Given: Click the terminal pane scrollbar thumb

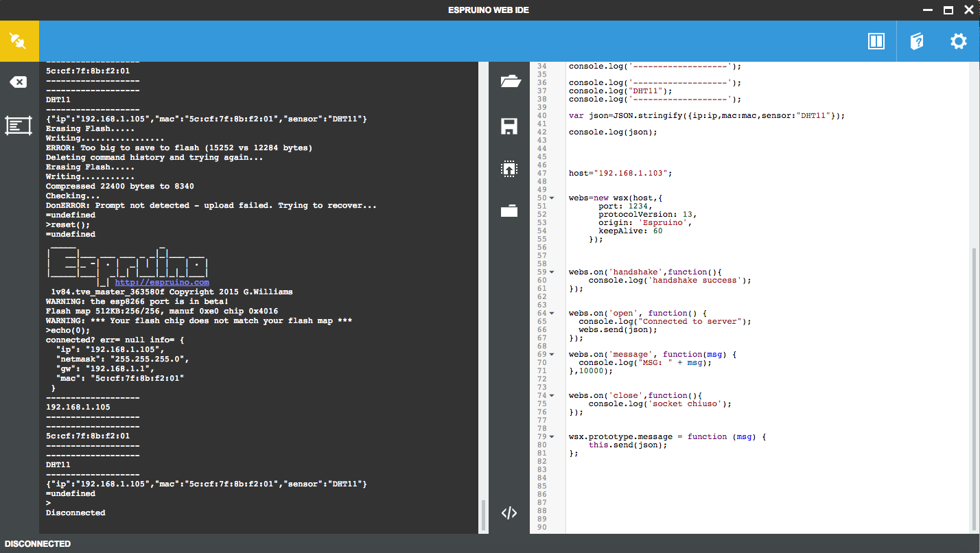Looking at the screenshot, I should (483, 515).
